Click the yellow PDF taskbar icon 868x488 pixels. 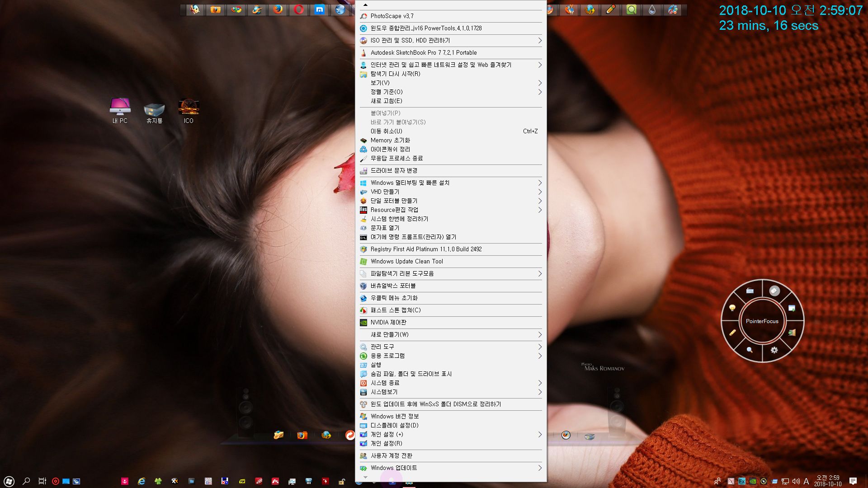coord(242,481)
